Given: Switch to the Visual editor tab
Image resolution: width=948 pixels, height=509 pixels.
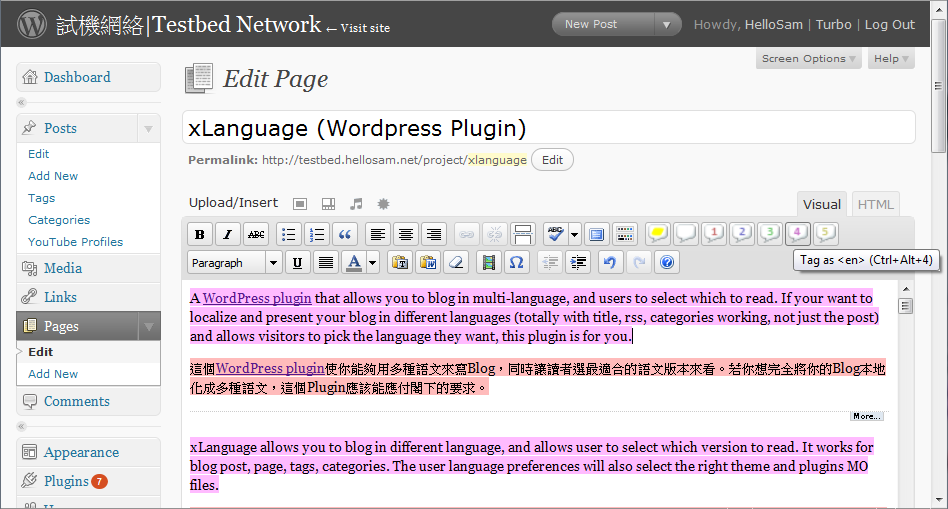Looking at the screenshot, I should click(x=822, y=204).
